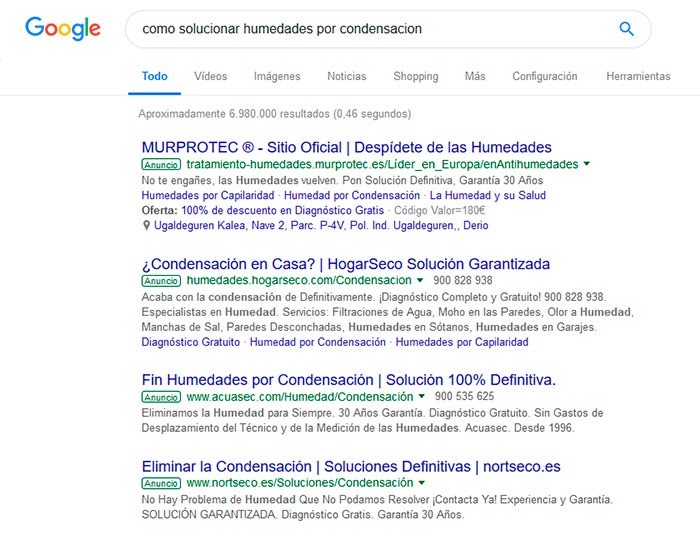Open the Más search options menu
Screen dimensions: 700x545
tap(475, 76)
